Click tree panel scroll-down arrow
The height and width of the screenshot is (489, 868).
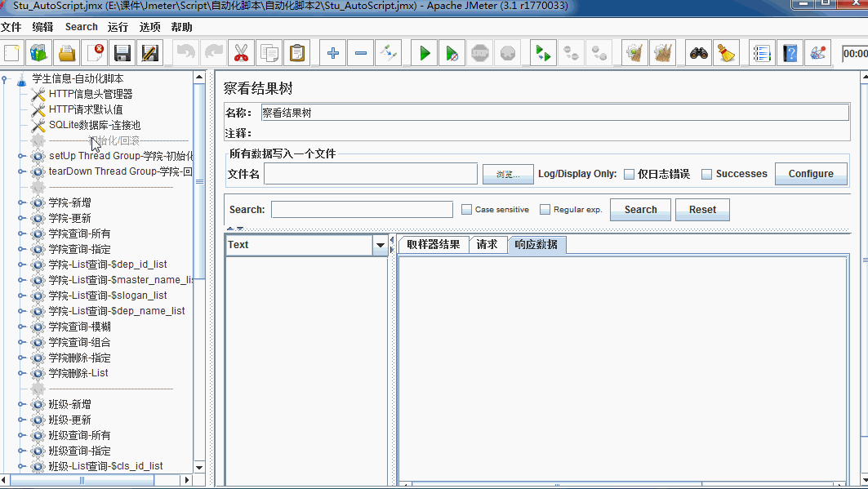[x=199, y=468]
